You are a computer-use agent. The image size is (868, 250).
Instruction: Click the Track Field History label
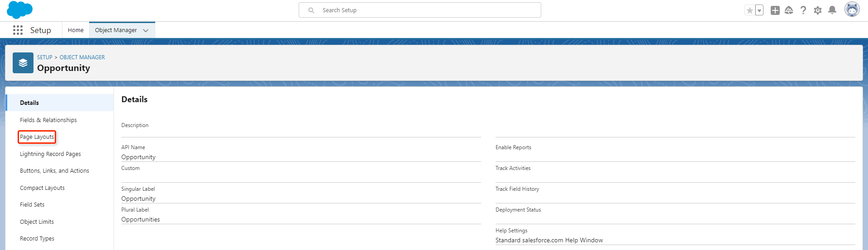coord(517,189)
